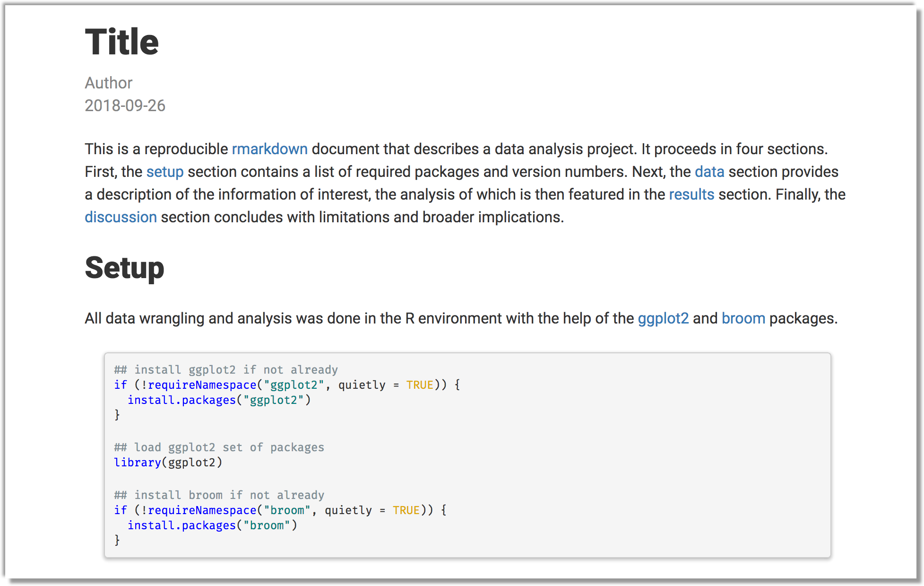Click the library(ggplot2) code line
This screenshot has height=586, width=924.
(x=168, y=463)
